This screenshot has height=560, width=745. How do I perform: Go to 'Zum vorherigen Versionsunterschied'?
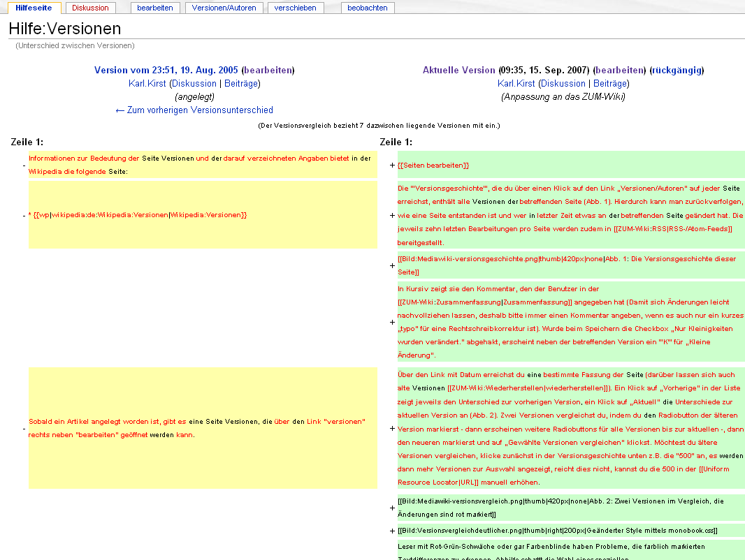pyautogui.click(x=194, y=110)
